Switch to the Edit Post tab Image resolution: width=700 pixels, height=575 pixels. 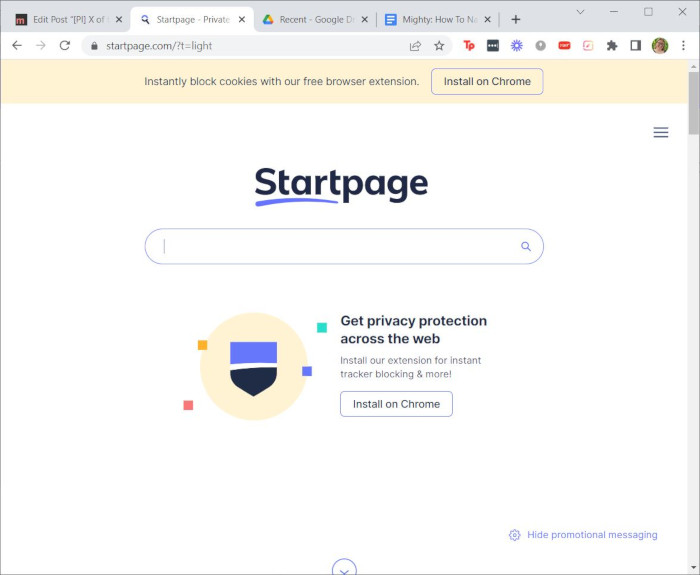(68, 19)
